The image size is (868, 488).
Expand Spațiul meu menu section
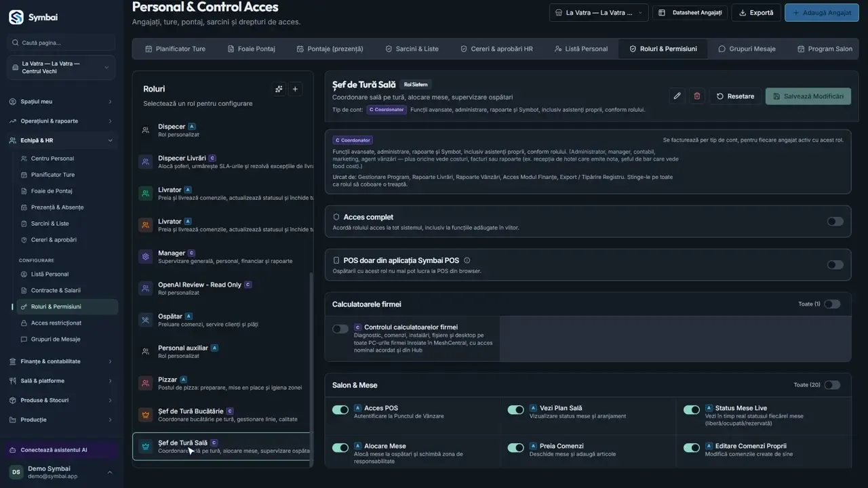click(62, 102)
